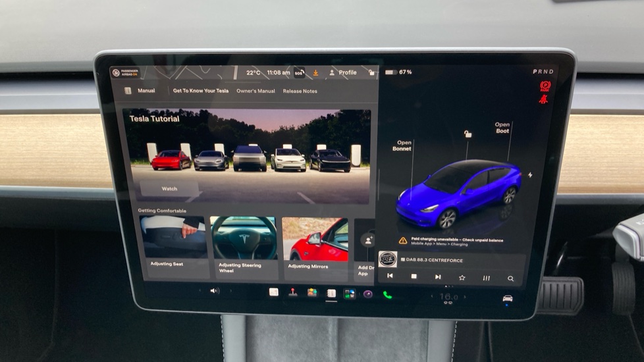Tap the red PARK brake indicator
Viewport: 644px width, 362px height.
tap(545, 86)
